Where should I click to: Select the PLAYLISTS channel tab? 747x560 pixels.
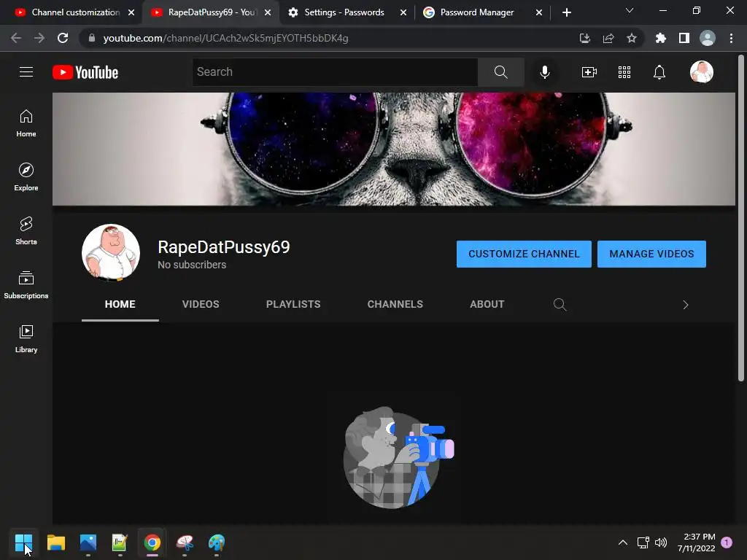(293, 304)
